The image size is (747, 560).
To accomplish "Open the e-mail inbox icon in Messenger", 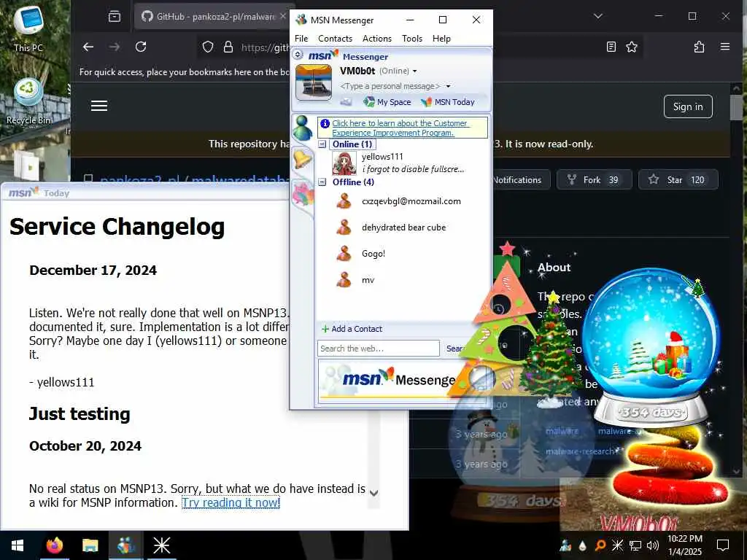I will (346, 102).
